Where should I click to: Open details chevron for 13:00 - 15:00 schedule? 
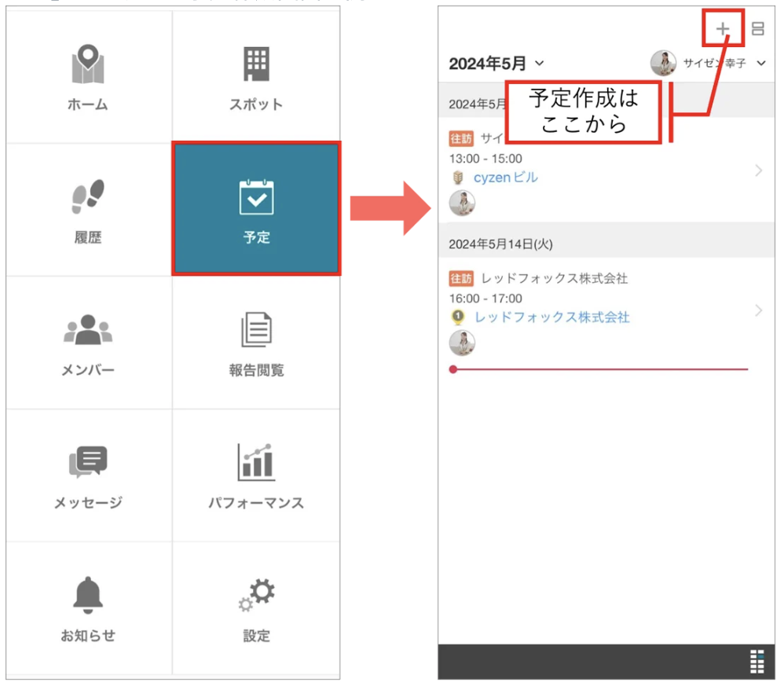point(759,171)
